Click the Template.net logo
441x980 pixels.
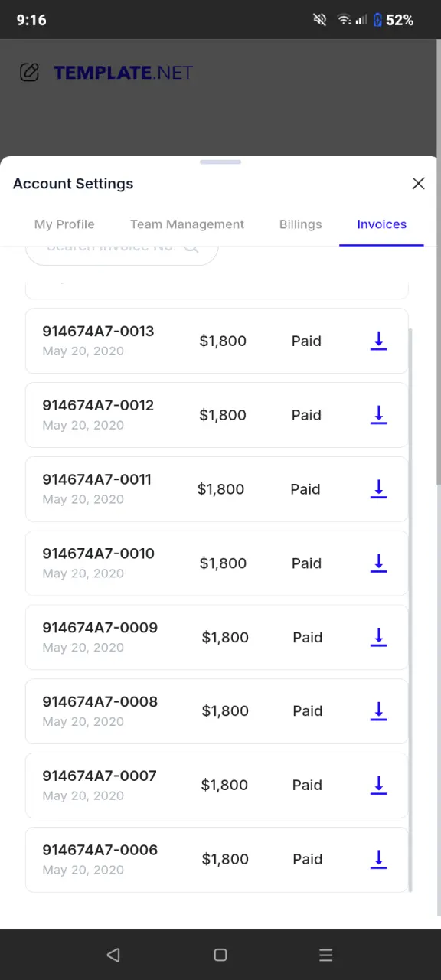pos(106,73)
